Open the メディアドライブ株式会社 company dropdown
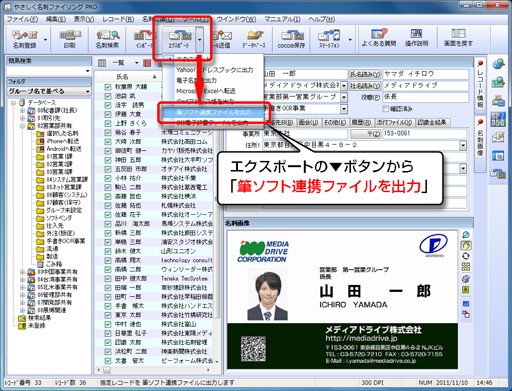The image size is (512, 391). pyautogui.click(x=344, y=86)
